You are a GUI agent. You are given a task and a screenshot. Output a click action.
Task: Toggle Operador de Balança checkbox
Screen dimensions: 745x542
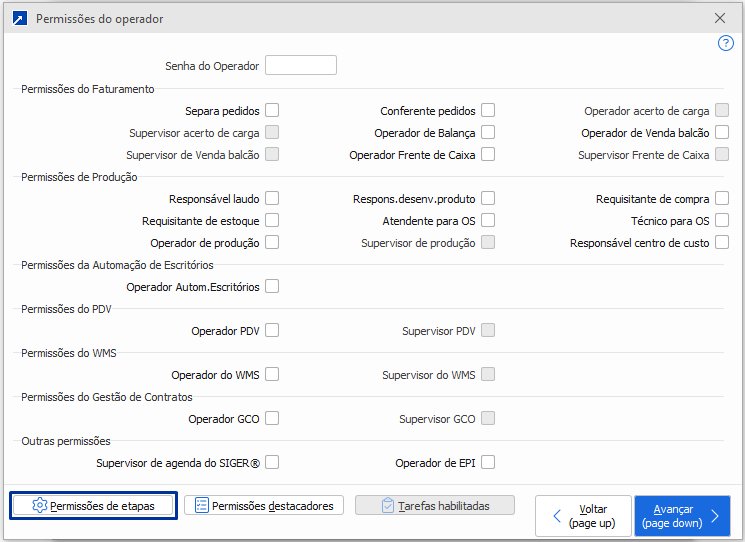point(488,133)
